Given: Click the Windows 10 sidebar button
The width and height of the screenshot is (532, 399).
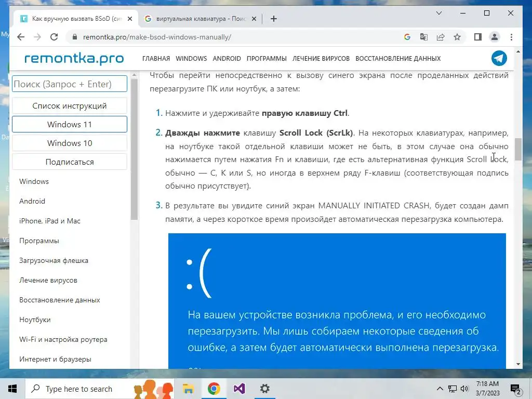Looking at the screenshot, I should [x=70, y=143].
